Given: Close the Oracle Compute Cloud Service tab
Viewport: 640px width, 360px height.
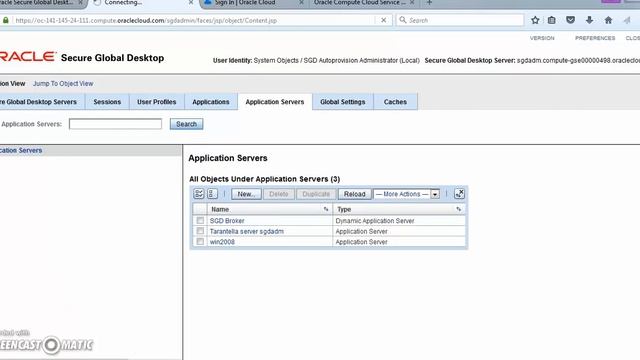Looking at the screenshot, I should (412, 2).
